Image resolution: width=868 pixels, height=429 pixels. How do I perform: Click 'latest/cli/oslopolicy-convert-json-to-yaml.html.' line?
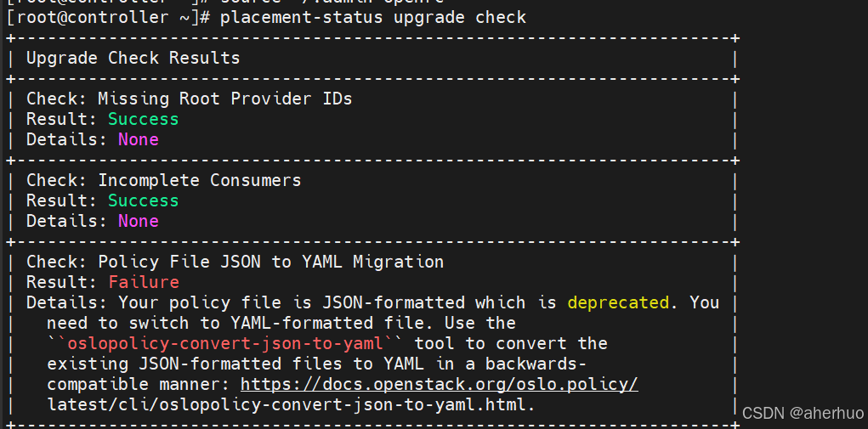coord(292,404)
